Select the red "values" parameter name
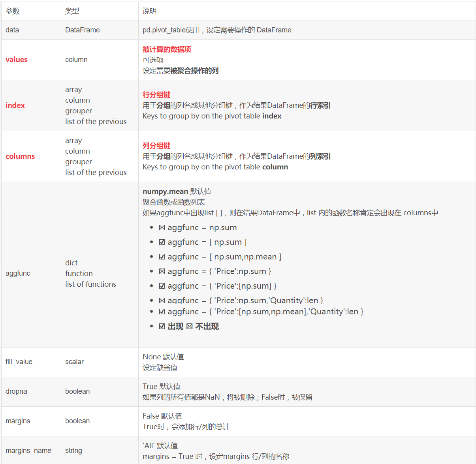Viewport: 476px width, 464px height. 16,59
